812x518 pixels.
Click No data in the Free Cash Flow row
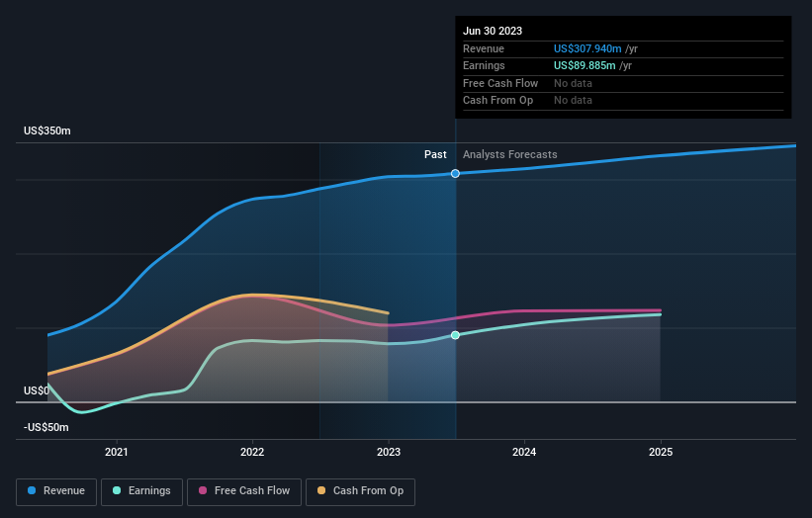(573, 83)
